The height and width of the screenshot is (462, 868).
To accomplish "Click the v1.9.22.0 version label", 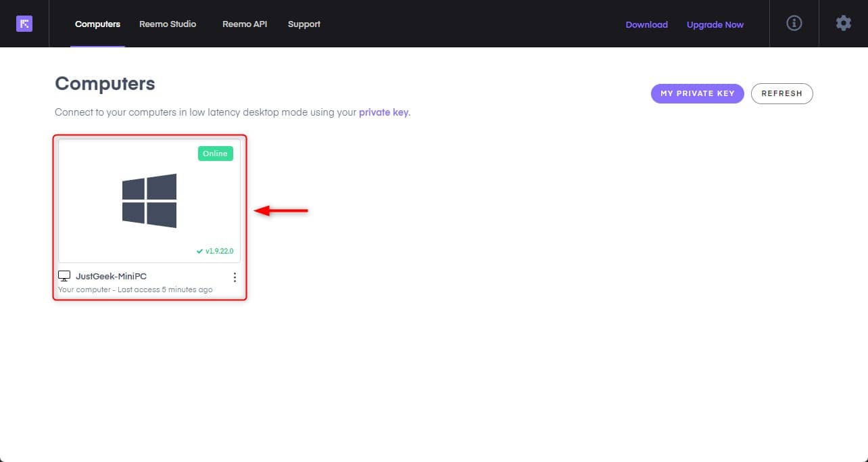I will click(x=215, y=251).
